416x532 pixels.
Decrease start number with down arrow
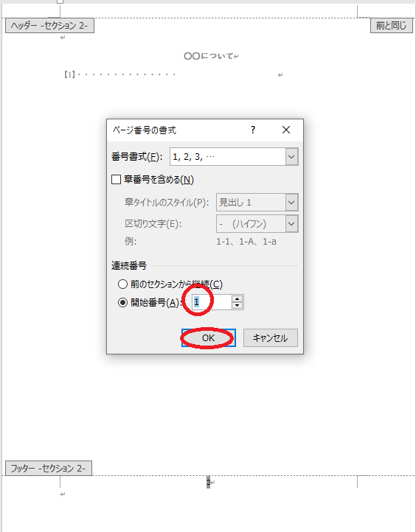(x=237, y=305)
